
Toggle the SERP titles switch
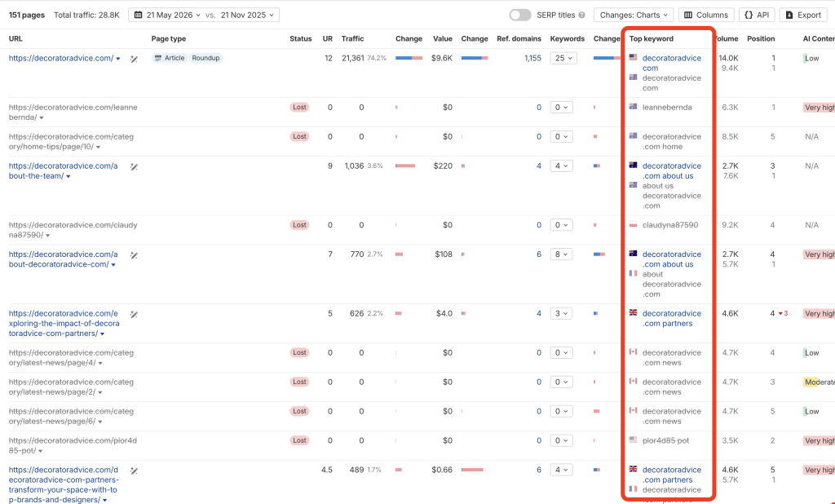pyautogui.click(x=519, y=15)
